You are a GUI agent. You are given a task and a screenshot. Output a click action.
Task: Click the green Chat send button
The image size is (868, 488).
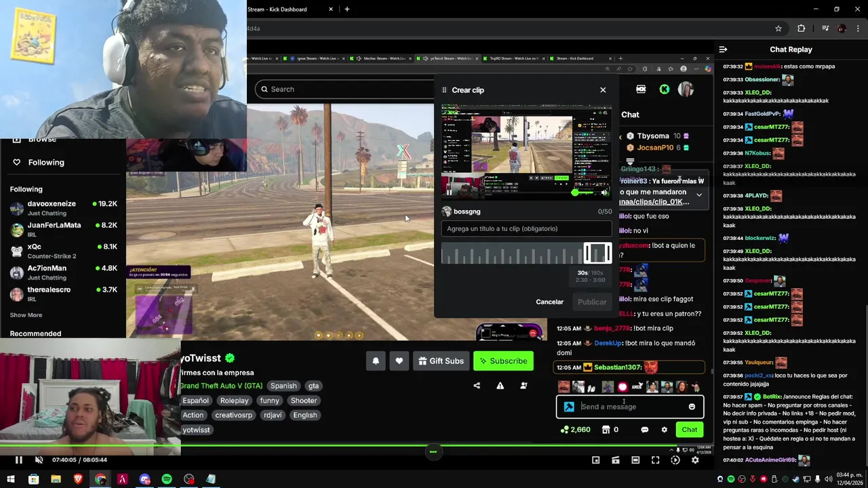pos(689,430)
